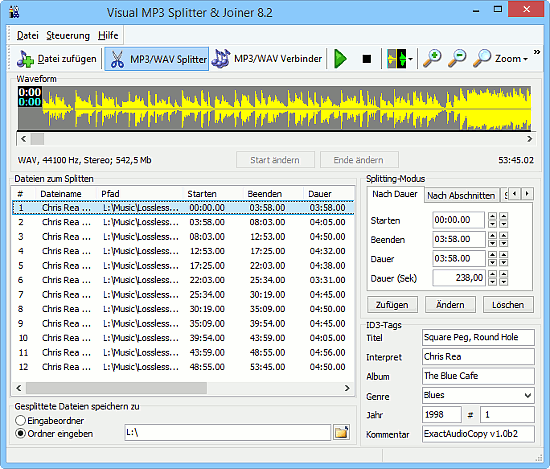
Task: Click the Kommentar field ExactAudioCopy v1.0b2
Action: pos(478,434)
